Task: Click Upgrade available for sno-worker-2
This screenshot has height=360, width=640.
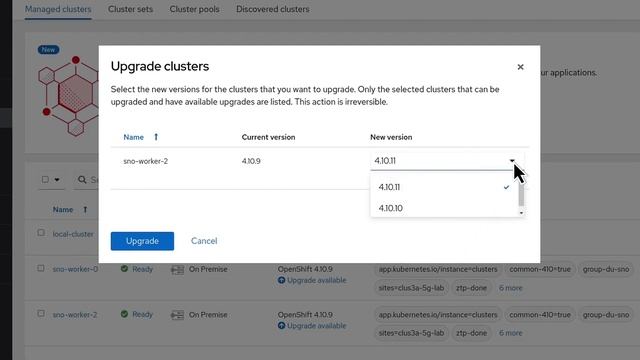Action: tap(316, 326)
